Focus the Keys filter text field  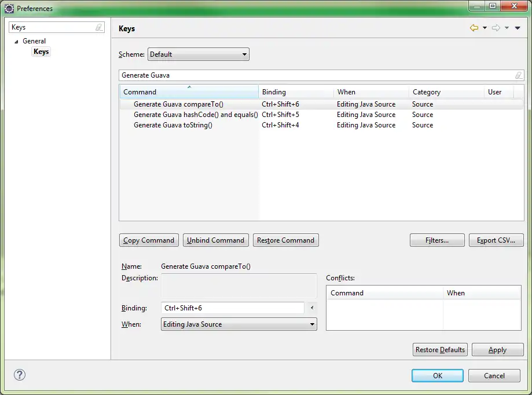57,27
